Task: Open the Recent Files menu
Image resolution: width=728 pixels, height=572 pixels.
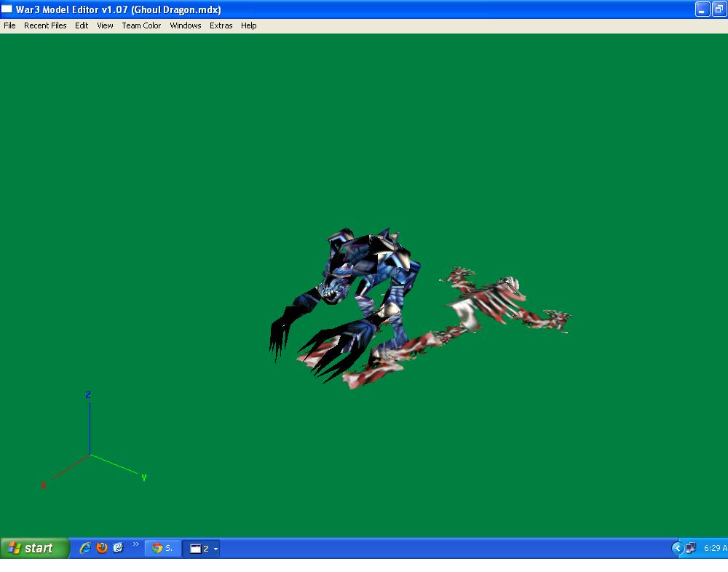Action: [x=45, y=25]
